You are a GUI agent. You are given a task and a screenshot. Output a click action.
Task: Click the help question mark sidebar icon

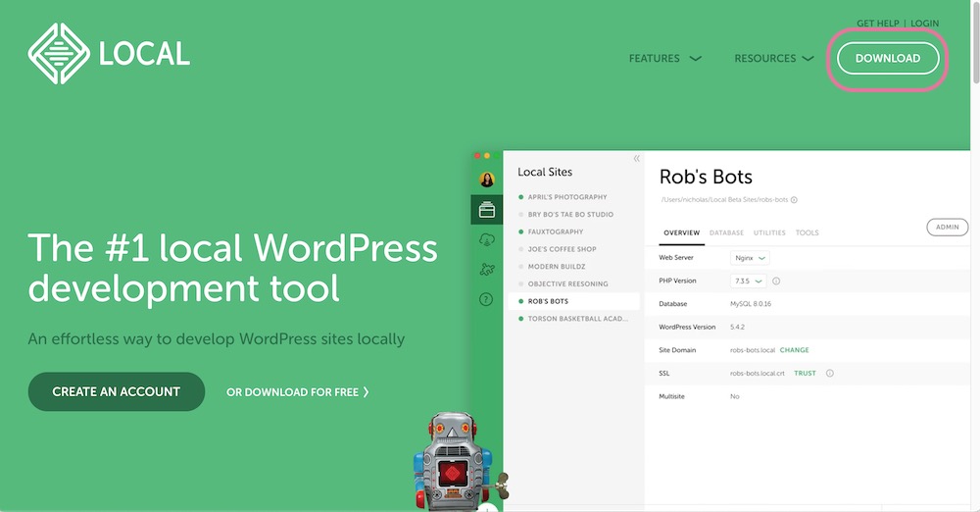click(x=486, y=299)
